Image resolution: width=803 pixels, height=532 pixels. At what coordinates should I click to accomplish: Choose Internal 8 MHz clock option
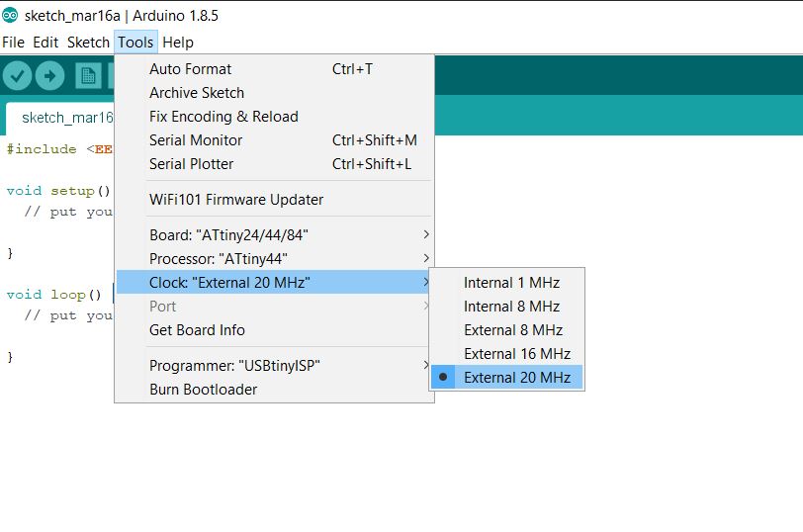[x=511, y=307]
